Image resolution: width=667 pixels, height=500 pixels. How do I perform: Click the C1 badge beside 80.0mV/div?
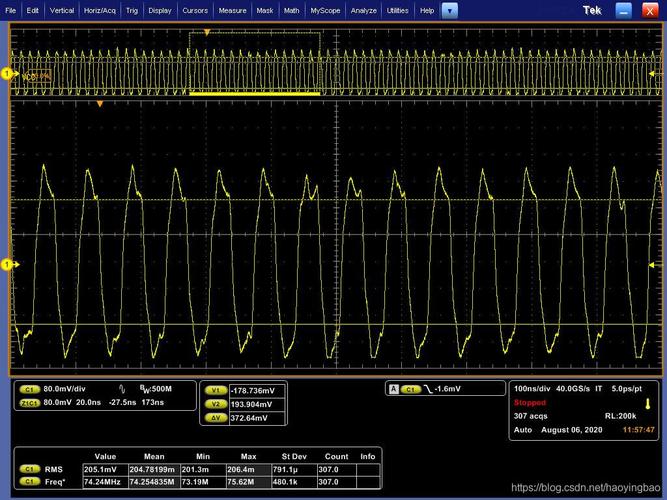(30, 389)
